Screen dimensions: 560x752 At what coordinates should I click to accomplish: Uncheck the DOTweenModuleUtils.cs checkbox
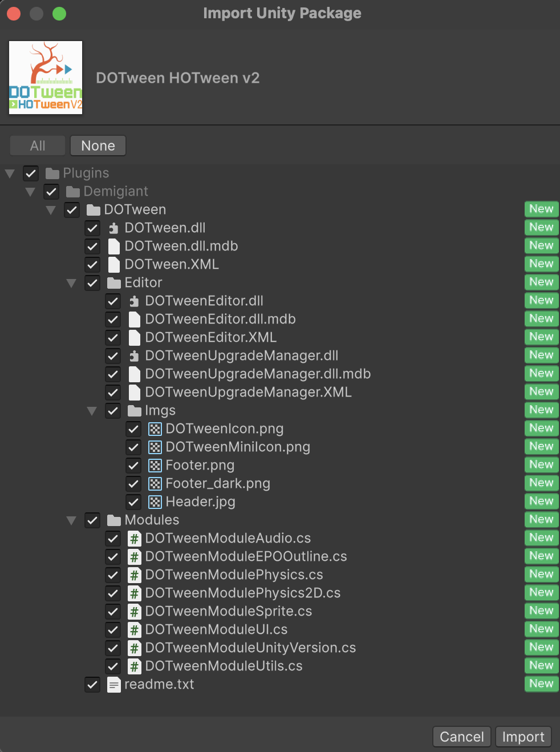113,666
